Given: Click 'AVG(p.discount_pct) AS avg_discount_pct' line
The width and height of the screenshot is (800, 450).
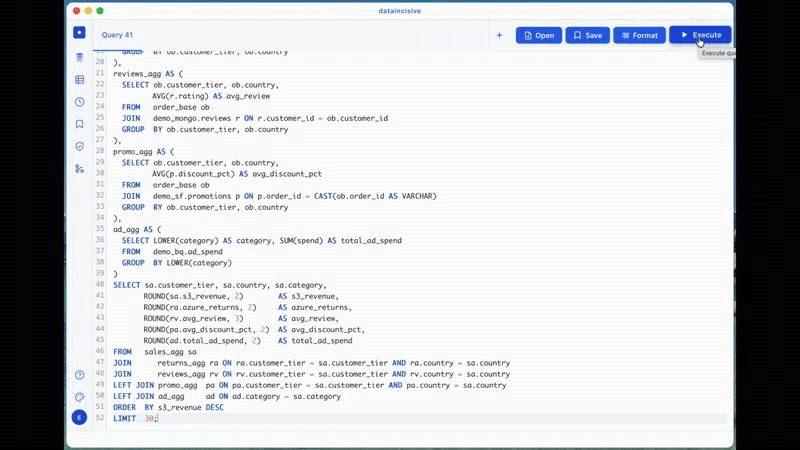Looking at the screenshot, I should click(x=237, y=174).
